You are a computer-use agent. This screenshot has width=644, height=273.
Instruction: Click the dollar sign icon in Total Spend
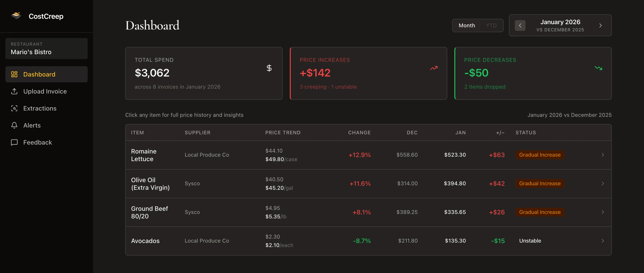[269, 68]
